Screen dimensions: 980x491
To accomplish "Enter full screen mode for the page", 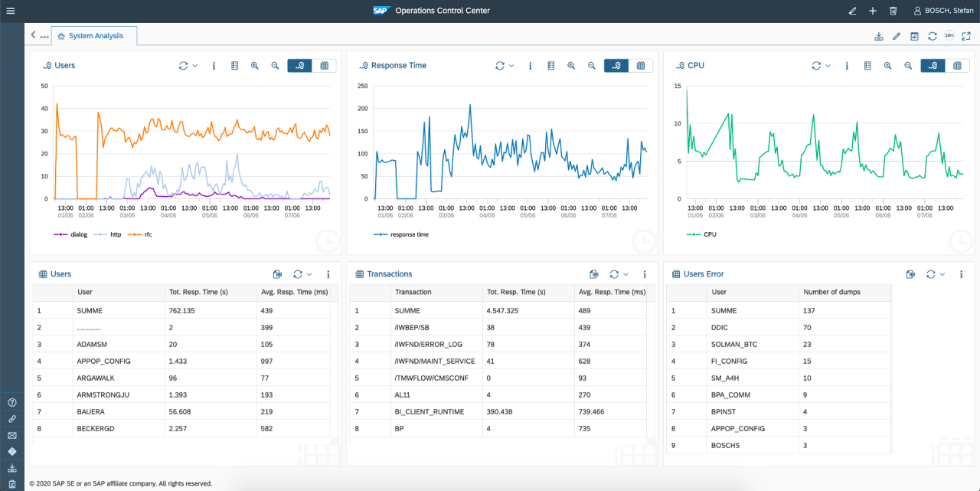I will point(966,36).
